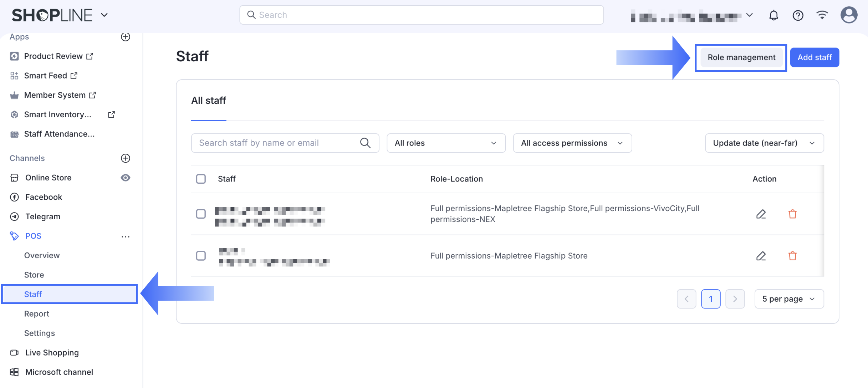Open the POS three-dot more options
The width and height of the screenshot is (868, 388).
click(126, 236)
